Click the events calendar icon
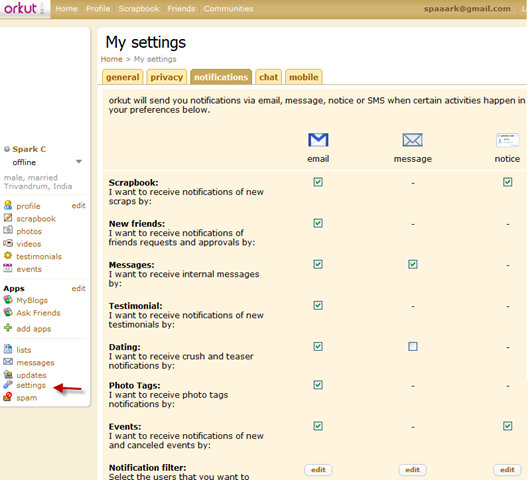 8,268
